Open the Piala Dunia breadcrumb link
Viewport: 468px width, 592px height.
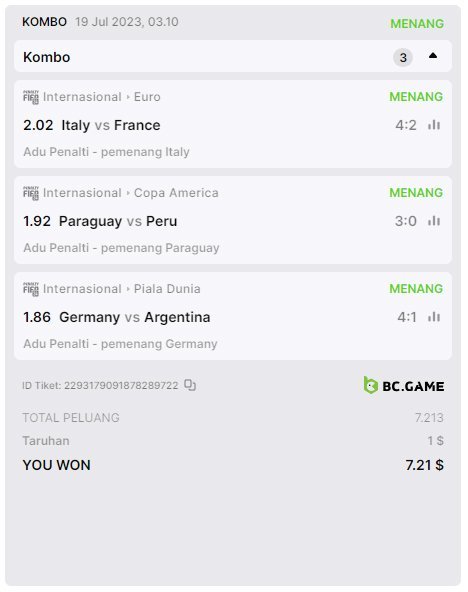pyautogui.click(x=167, y=289)
